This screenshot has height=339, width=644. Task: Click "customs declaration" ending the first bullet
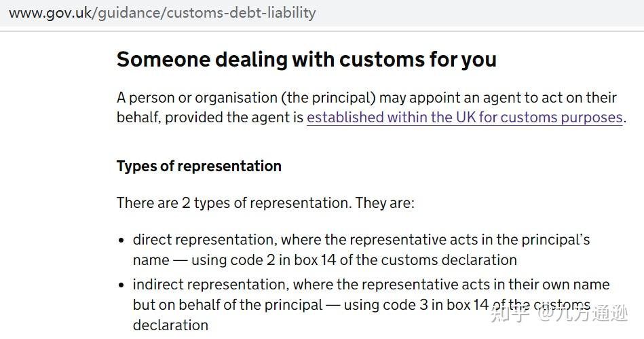[x=449, y=260]
